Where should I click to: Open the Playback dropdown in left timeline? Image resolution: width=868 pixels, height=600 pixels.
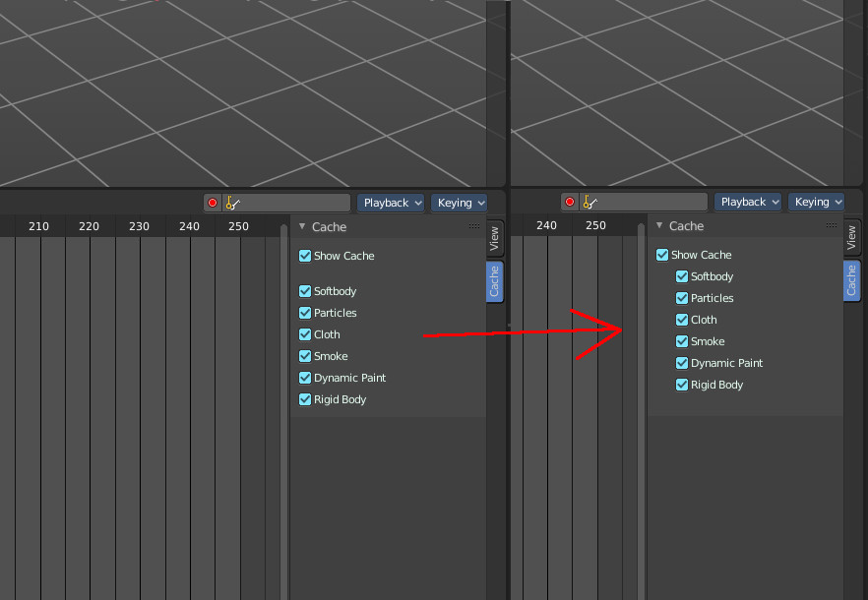(x=391, y=204)
